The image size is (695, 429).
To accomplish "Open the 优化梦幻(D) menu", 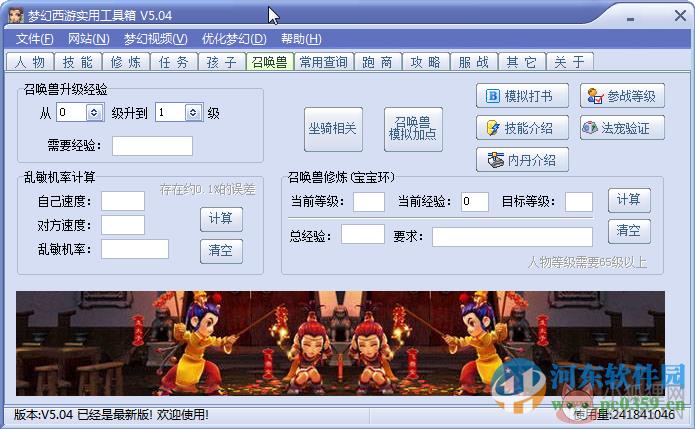I will point(234,39).
